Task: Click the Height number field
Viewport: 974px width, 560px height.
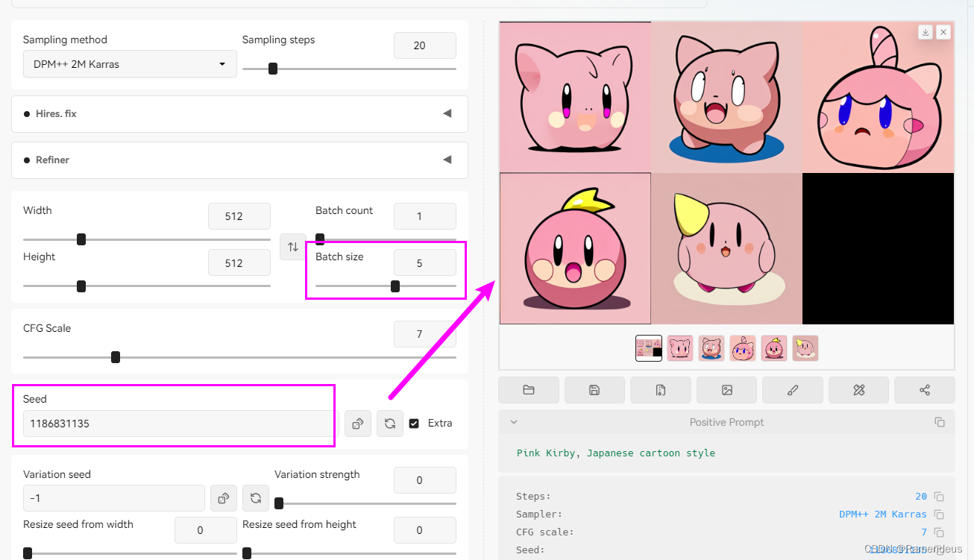Action: (x=239, y=262)
